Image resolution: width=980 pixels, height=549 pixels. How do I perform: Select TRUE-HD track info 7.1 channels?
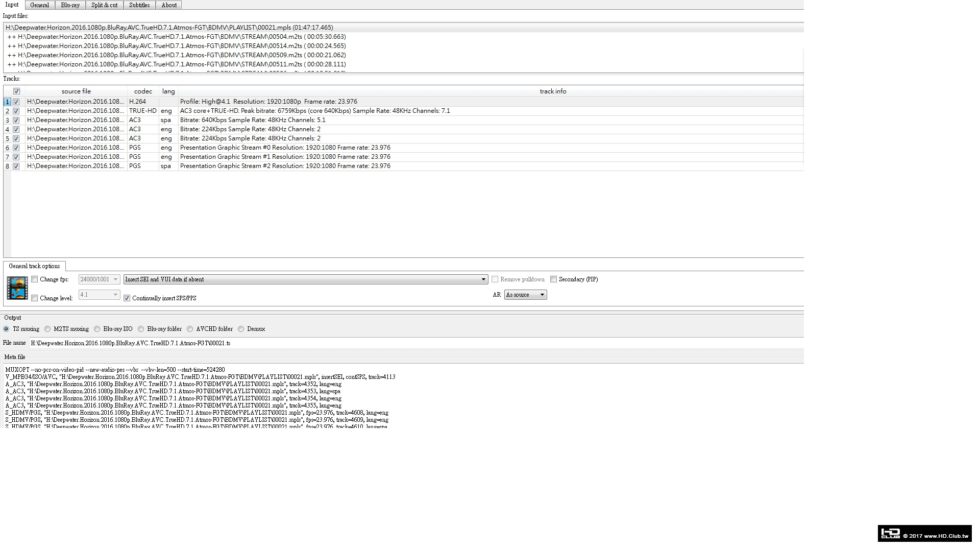pyautogui.click(x=491, y=111)
